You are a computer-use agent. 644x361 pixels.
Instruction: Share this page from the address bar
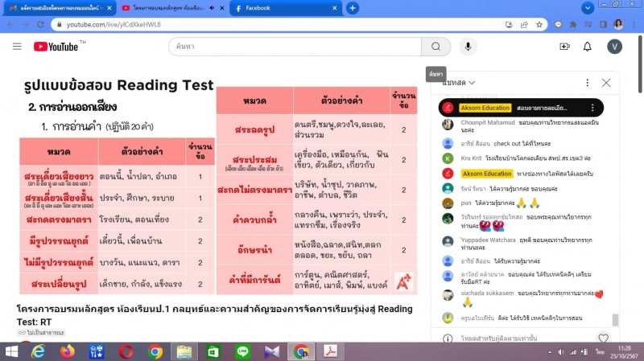coord(524,25)
